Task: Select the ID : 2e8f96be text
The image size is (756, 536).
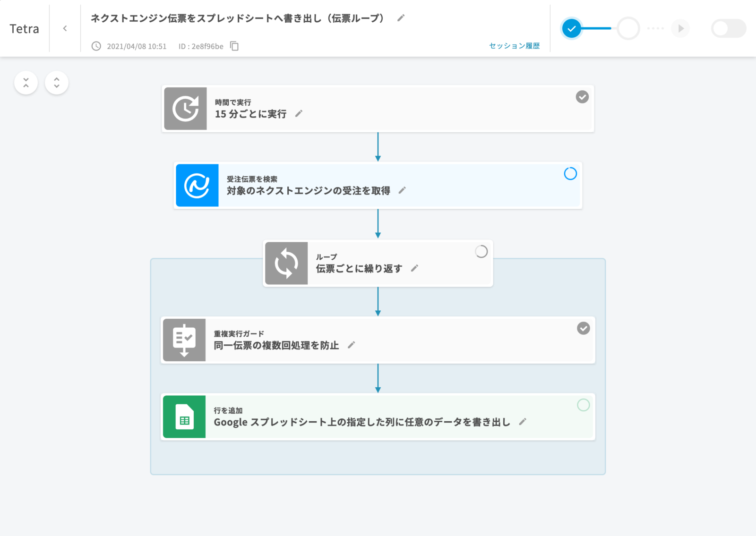Action: point(201,46)
